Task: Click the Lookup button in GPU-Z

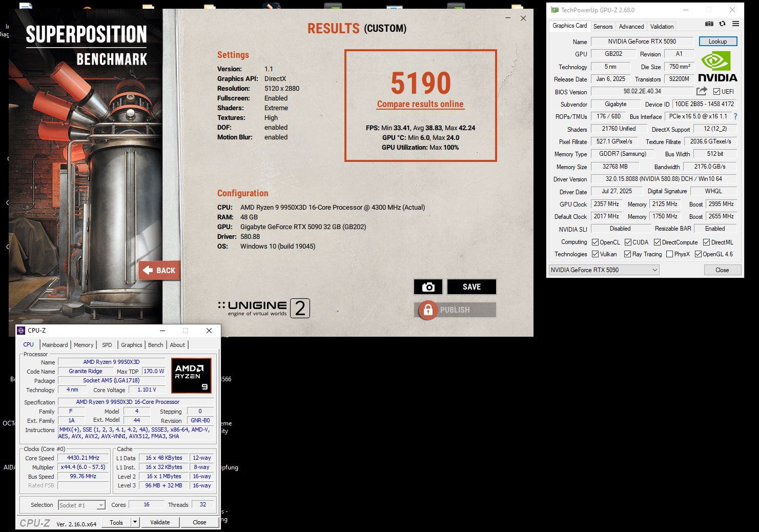Action: tap(717, 42)
